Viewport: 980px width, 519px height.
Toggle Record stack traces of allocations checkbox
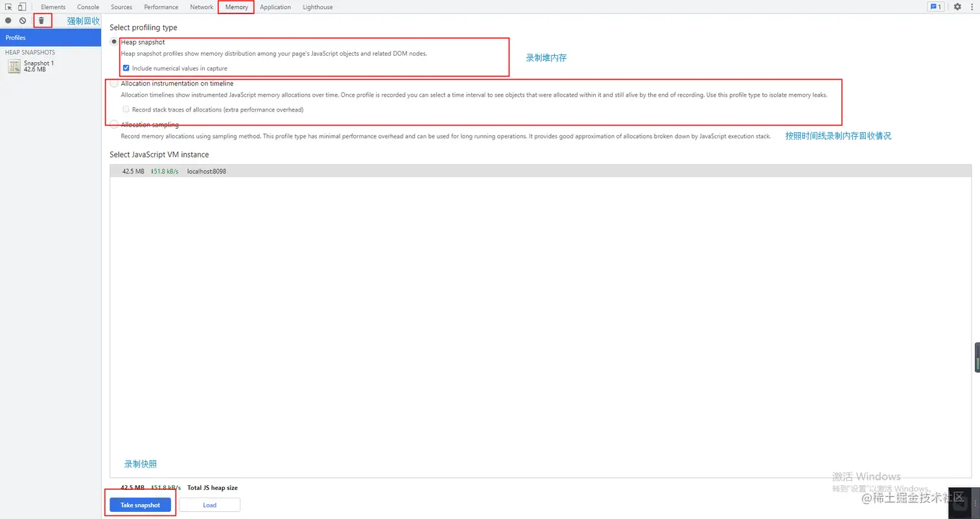126,110
